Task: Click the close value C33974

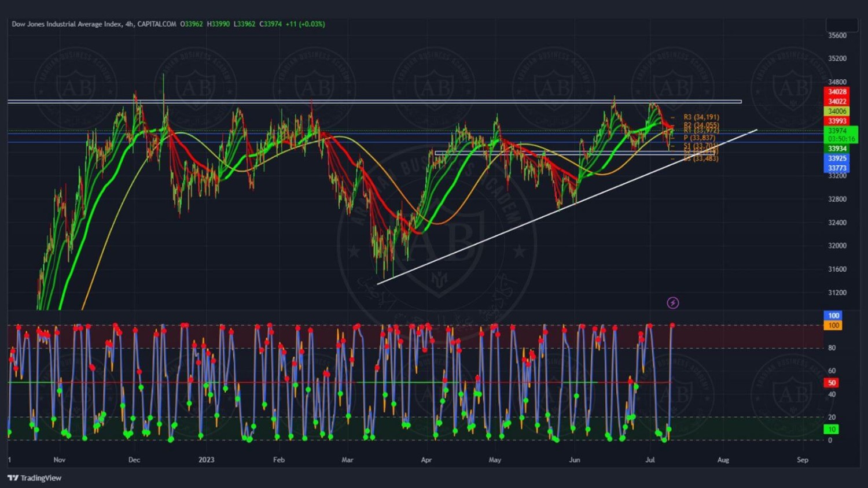Action: point(270,24)
